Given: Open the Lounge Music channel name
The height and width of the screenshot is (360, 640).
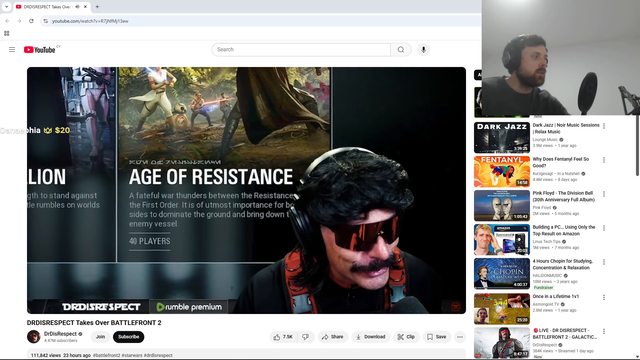Looking at the screenshot, I should coord(545,140).
